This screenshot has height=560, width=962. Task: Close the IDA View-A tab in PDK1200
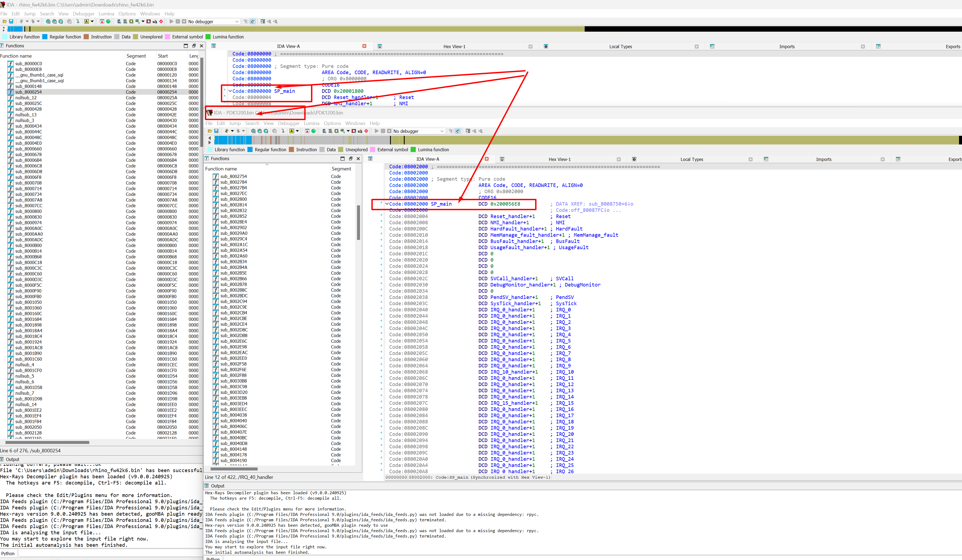click(x=486, y=159)
